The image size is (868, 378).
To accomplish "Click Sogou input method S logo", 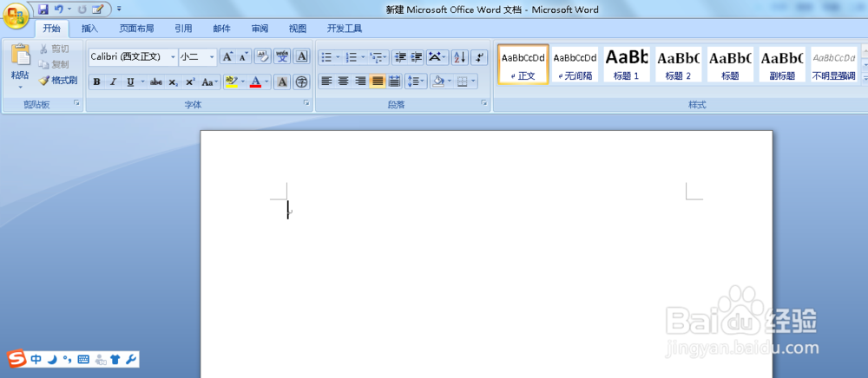I will pyautogui.click(x=18, y=359).
